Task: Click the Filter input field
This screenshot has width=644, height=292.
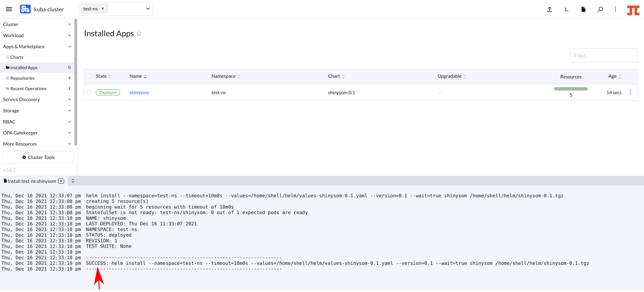Action: (603, 55)
